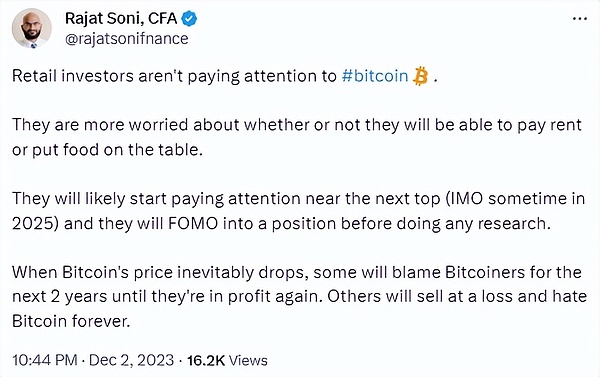Click the final line 'Bitcoin forever.'
The width and height of the screenshot is (600, 377).
(x=71, y=321)
